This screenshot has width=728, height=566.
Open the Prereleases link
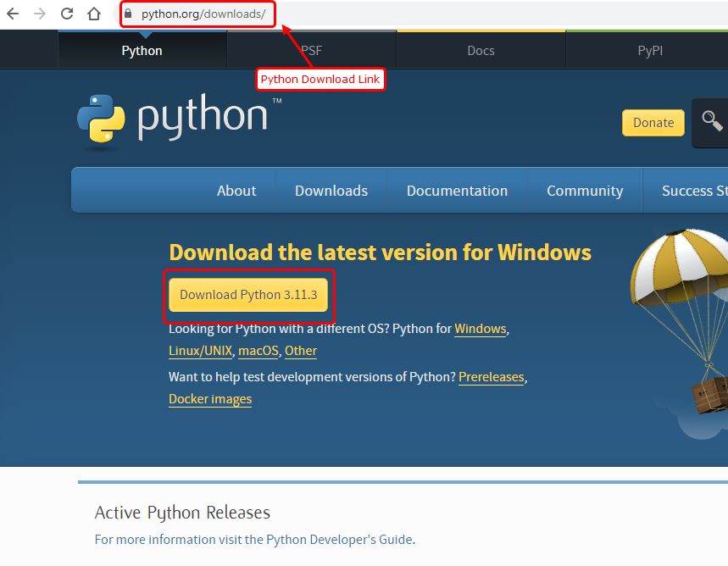[x=492, y=376]
